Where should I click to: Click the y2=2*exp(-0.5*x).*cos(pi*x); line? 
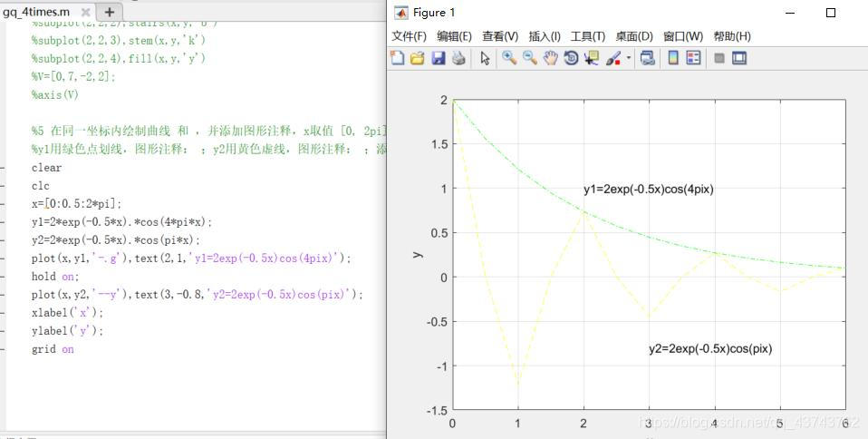[116, 240]
